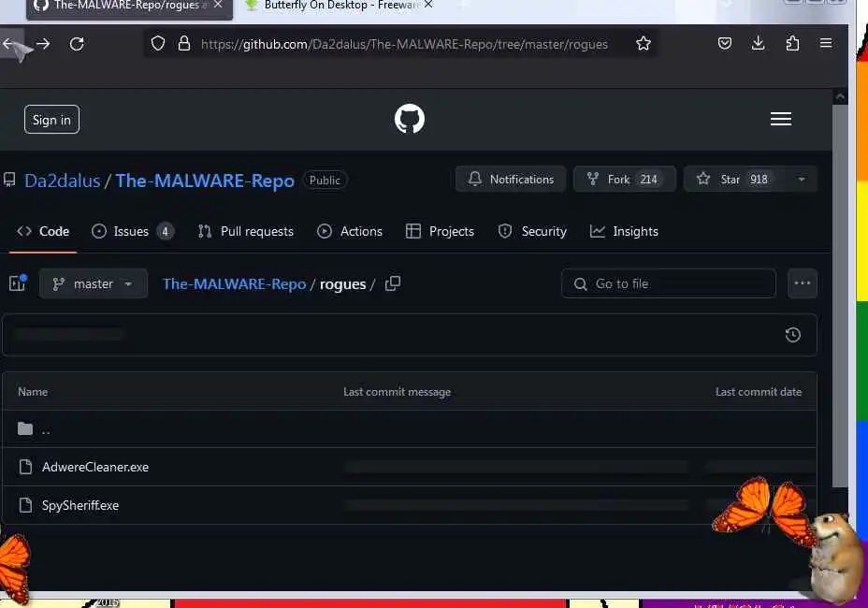868x608 pixels.
Task: Switch to Butterfly On Desktop tab
Action: (340, 6)
